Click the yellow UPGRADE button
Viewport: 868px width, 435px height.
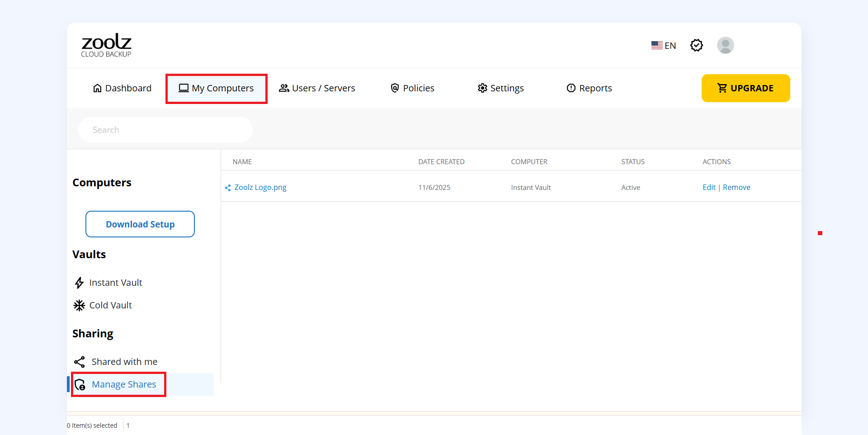(x=745, y=88)
